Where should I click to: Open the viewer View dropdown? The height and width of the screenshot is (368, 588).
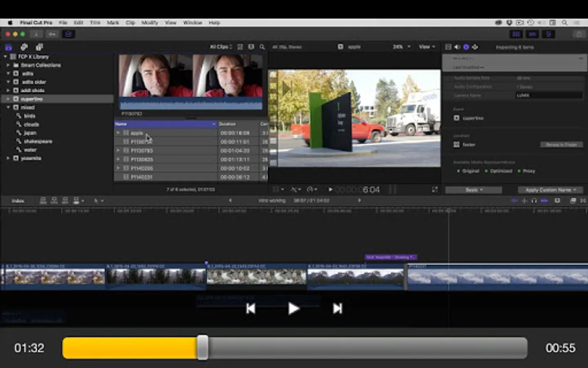click(x=427, y=47)
